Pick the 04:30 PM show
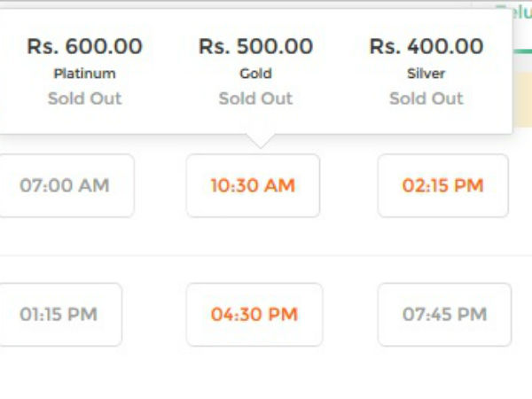532x399 pixels. (x=253, y=315)
